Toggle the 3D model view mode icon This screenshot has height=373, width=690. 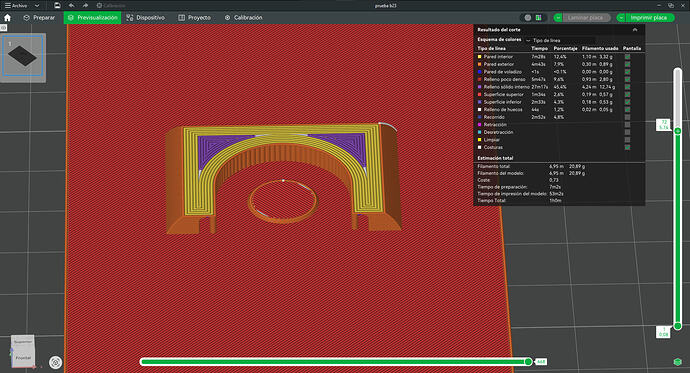[528, 18]
